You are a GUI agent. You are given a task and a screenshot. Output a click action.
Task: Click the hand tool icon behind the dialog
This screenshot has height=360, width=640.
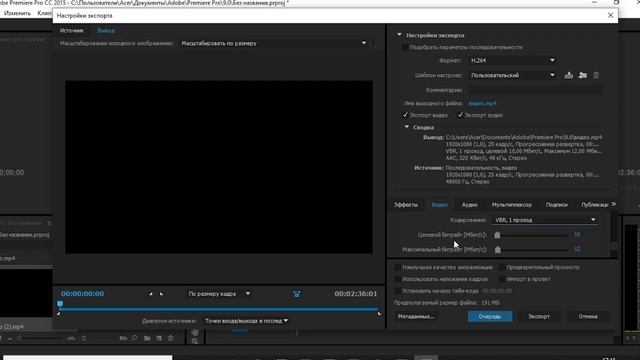195,333
